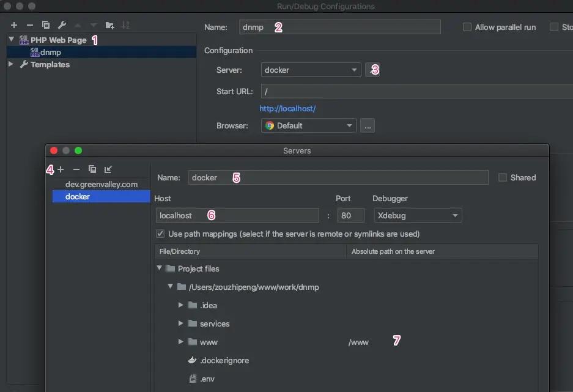The image size is (573, 392).
Task: Click the Project files label
Action: 198,268
